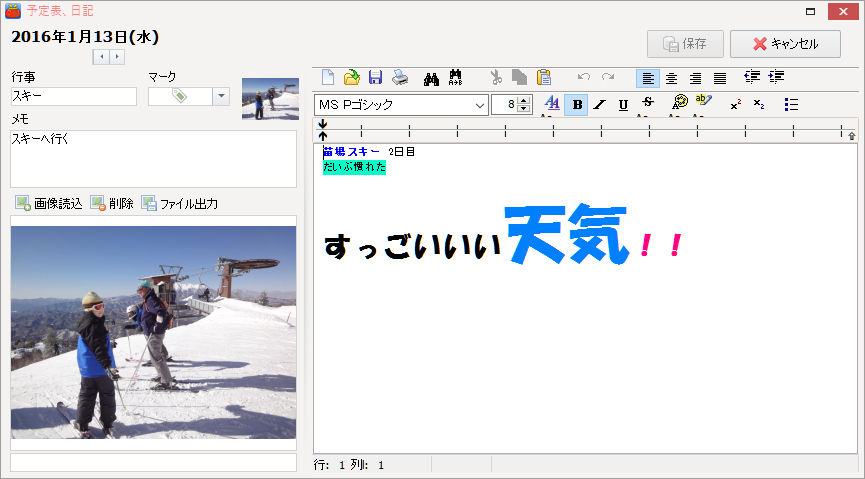The height and width of the screenshot is (479, 865).
Task: Click the キャンセル cancel button
Action: click(x=786, y=44)
